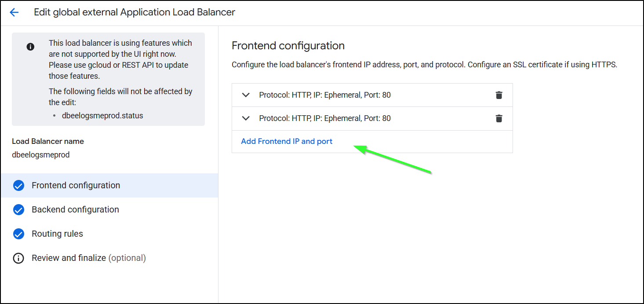Open the first Protocol: HTTP frontend row

coord(325,95)
